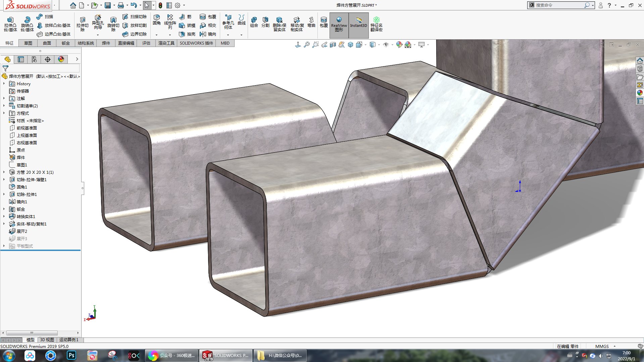Open the 3D 视图 bottom tab
Screen dimensions: 644x362
click(47, 340)
